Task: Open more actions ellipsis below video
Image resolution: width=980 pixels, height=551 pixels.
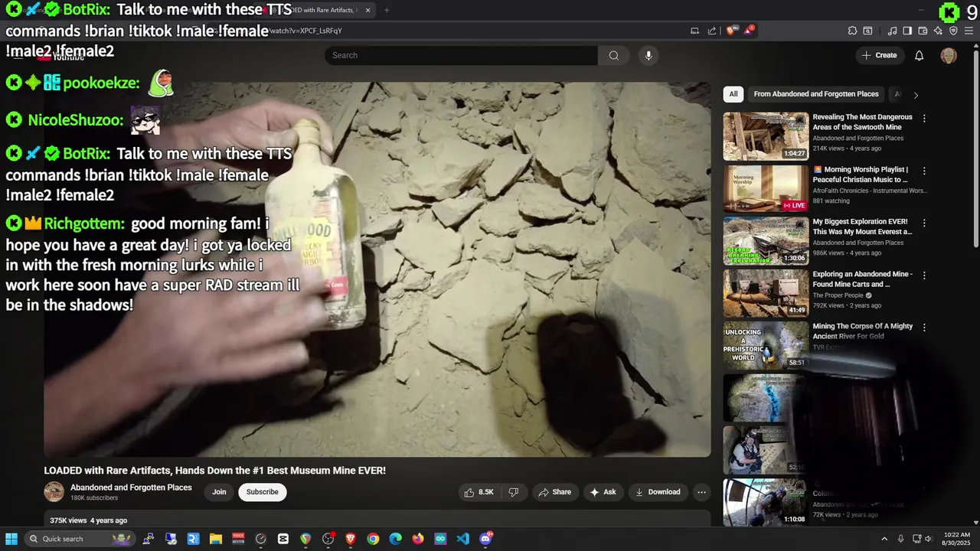Action: click(x=701, y=492)
